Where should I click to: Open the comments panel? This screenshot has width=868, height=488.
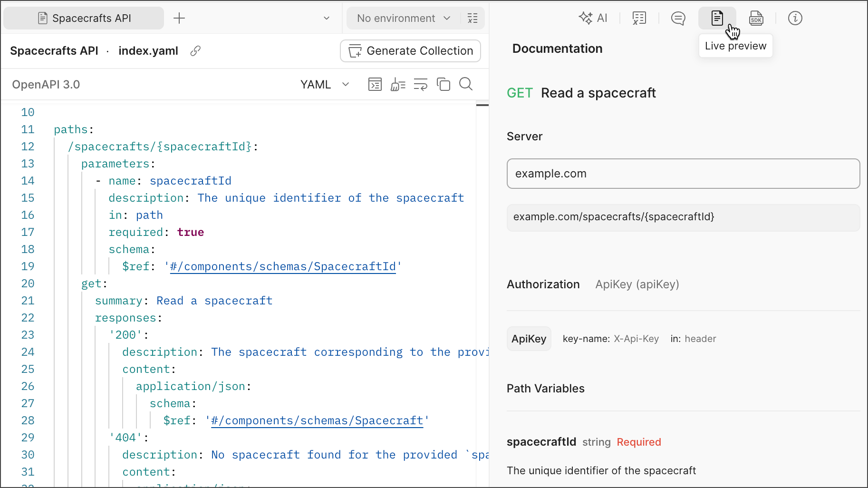(x=678, y=18)
